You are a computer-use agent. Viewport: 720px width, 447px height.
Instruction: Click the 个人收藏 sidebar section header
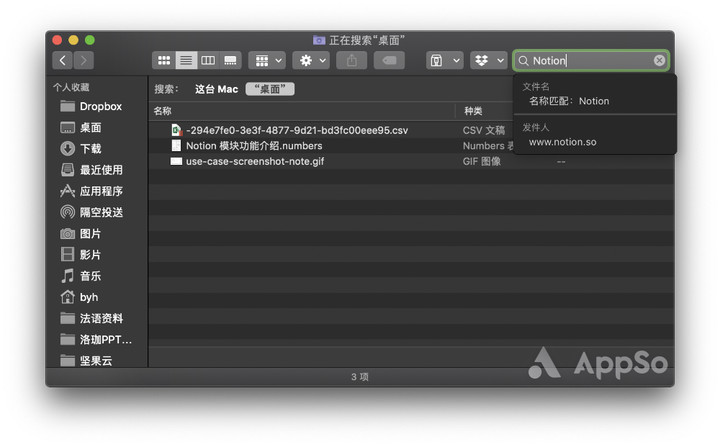click(x=72, y=87)
